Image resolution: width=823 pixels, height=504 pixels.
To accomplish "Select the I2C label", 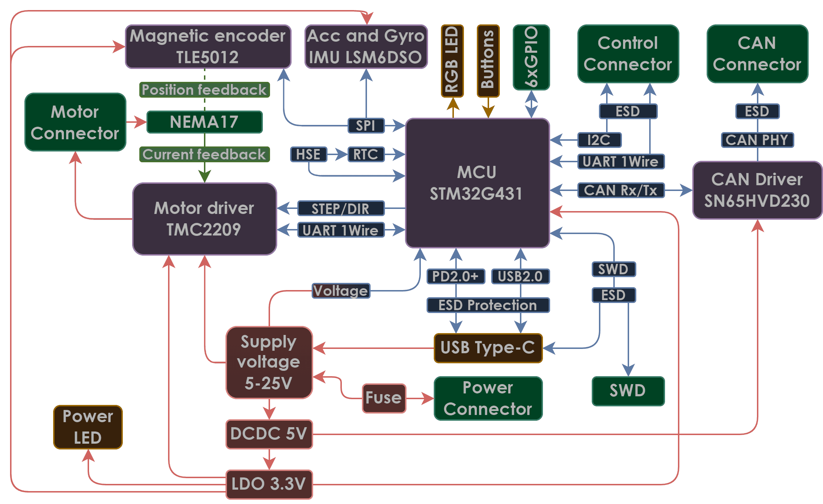I will tap(599, 140).
